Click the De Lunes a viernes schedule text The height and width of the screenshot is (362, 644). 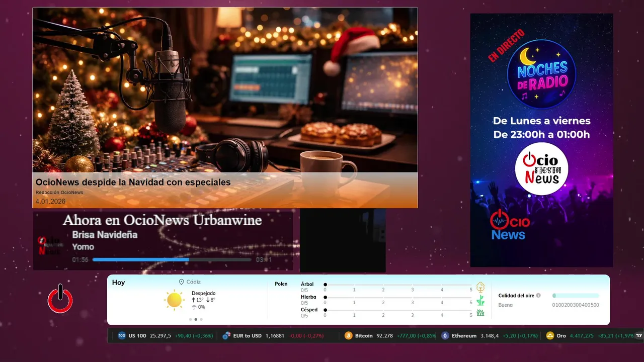(542, 121)
